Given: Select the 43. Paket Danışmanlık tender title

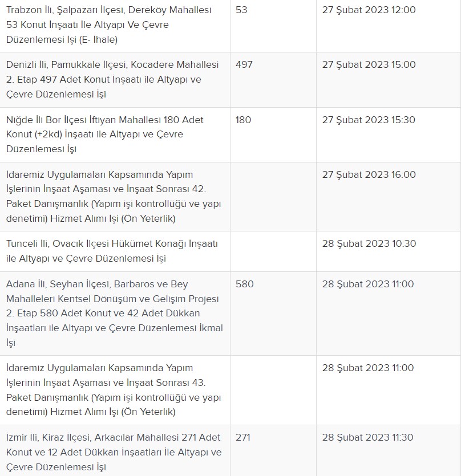Looking at the screenshot, I should (x=114, y=390).
